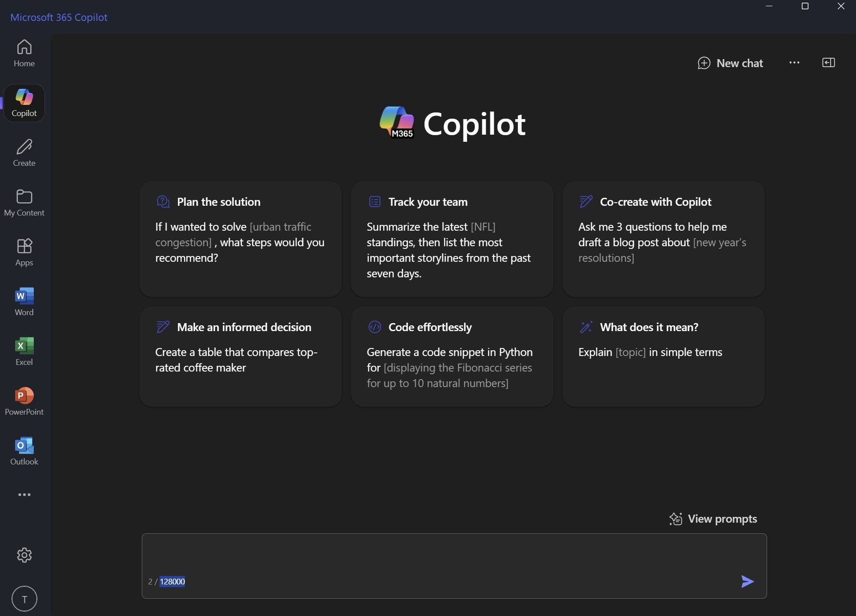Show more sidebar apps via ellipsis
Screen dimensions: 856x616
pos(24,494)
